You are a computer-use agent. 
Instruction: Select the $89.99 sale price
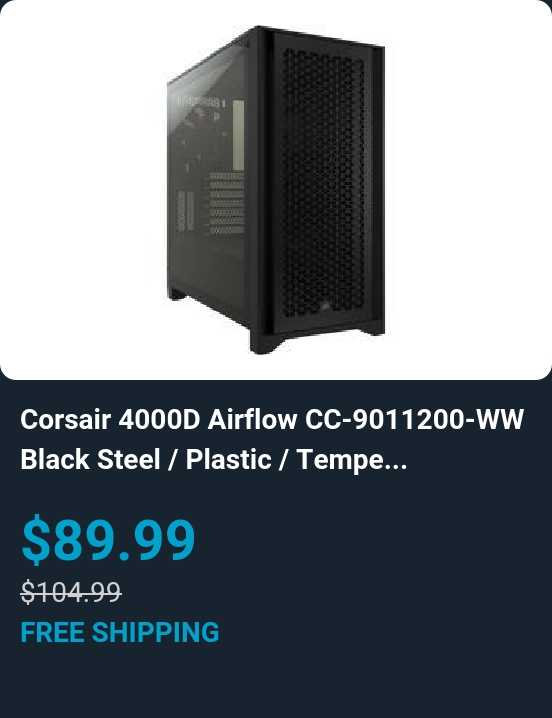pyautogui.click(x=109, y=538)
